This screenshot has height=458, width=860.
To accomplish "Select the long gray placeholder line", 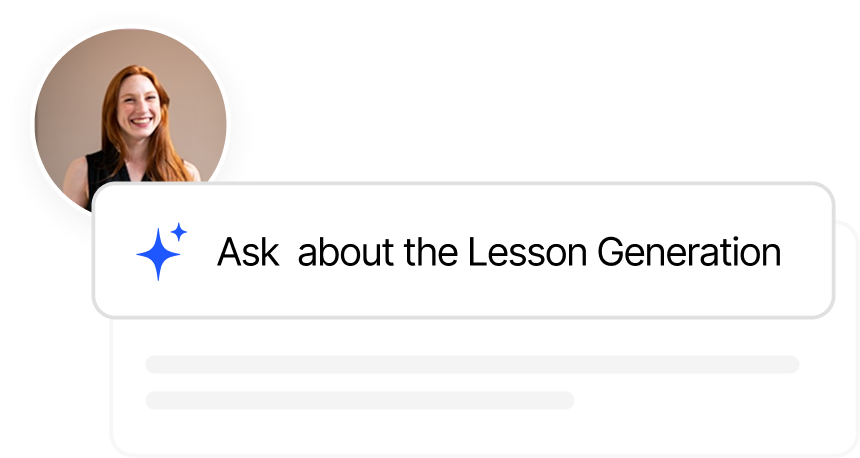I will click(x=472, y=364).
